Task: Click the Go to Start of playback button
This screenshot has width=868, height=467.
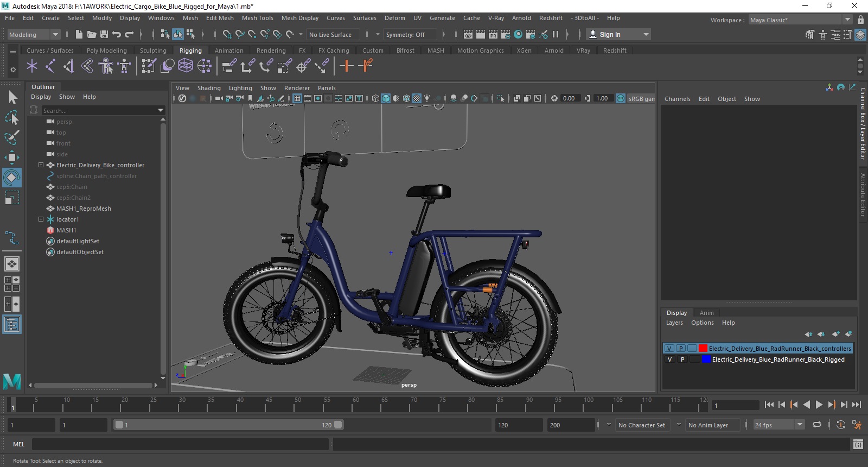Action: click(x=769, y=405)
